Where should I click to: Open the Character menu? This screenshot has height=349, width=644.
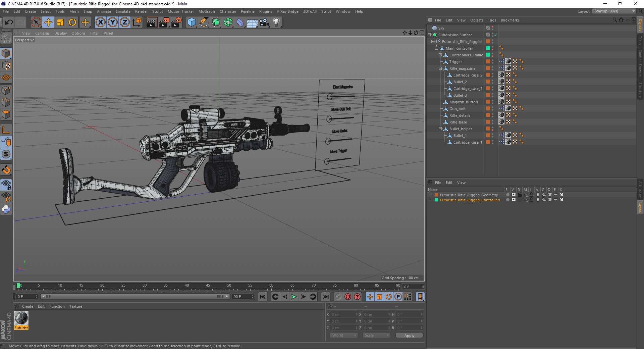pos(228,11)
